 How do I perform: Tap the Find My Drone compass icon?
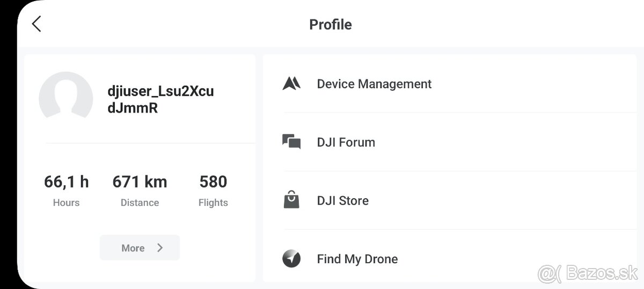[291, 259]
